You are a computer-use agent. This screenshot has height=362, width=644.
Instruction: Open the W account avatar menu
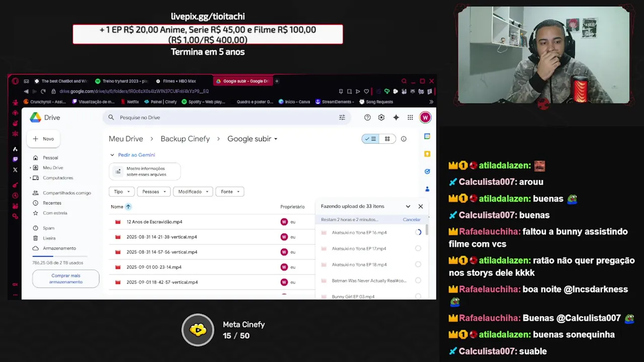425,117
